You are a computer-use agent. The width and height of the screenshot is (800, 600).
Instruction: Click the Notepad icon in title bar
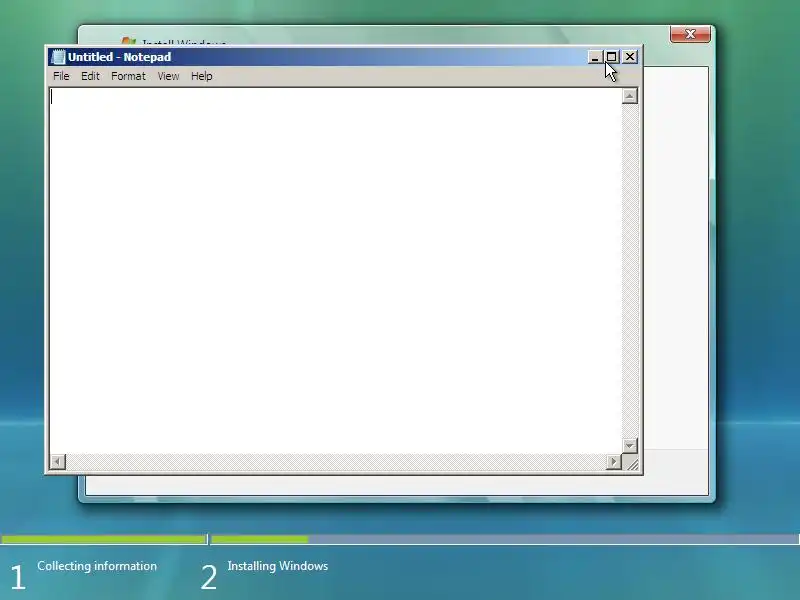(59, 57)
